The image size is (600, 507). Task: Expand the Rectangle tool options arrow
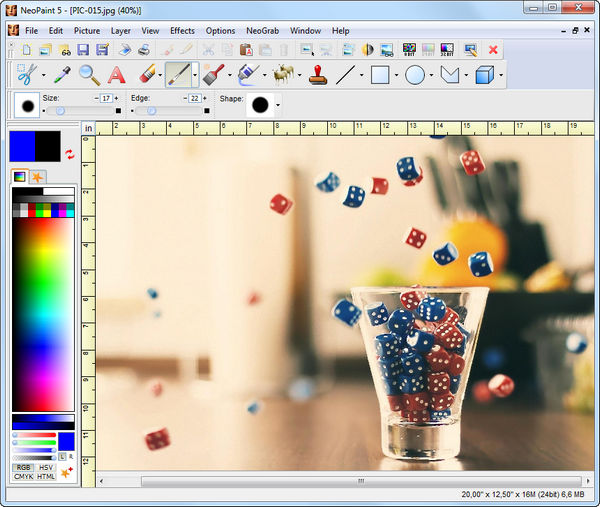396,75
